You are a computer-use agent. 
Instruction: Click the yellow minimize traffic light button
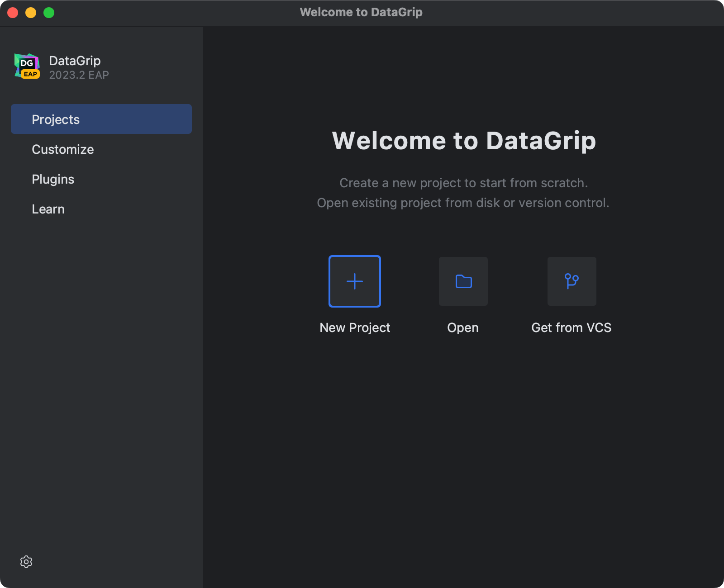coord(31,13)
